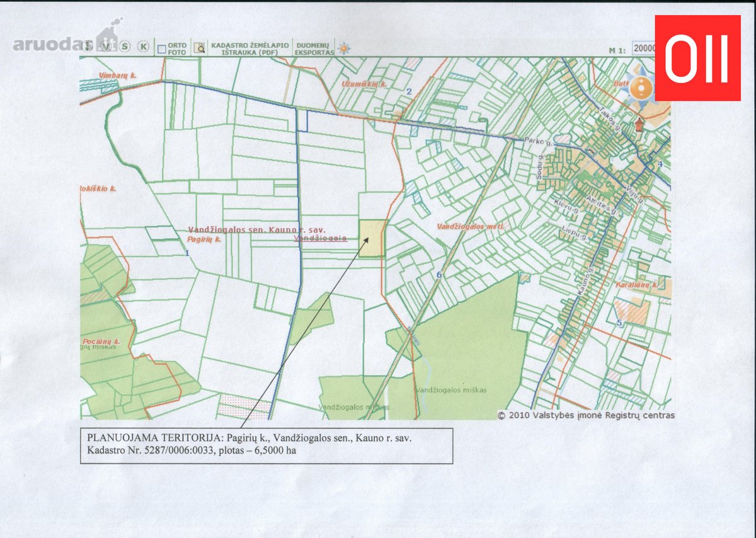Click the 'Kadastro Nr. 5287/0006:0033' caption line
The width and height of the screenshot is (756, 538).
(x=192, y=451)
